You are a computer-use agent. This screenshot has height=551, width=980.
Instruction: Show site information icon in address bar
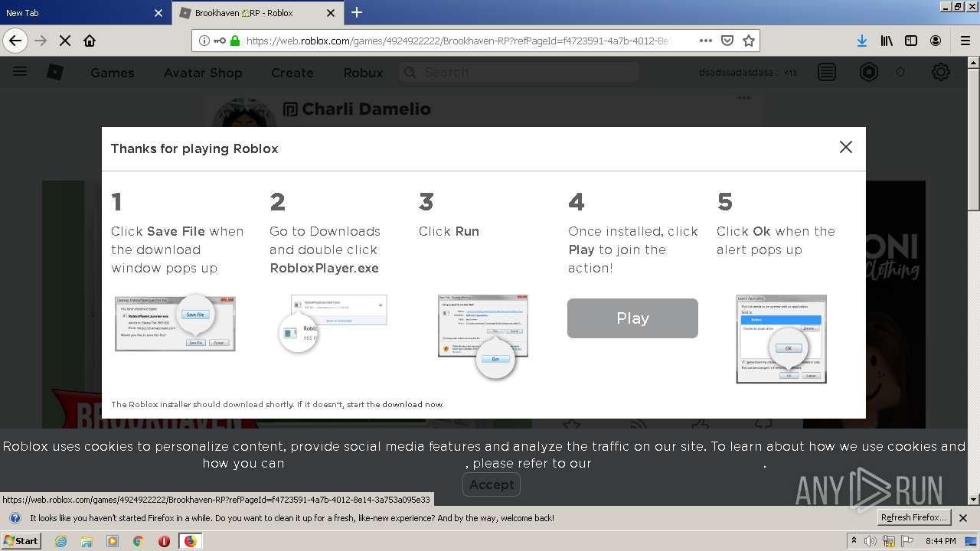tap(204, 41)
